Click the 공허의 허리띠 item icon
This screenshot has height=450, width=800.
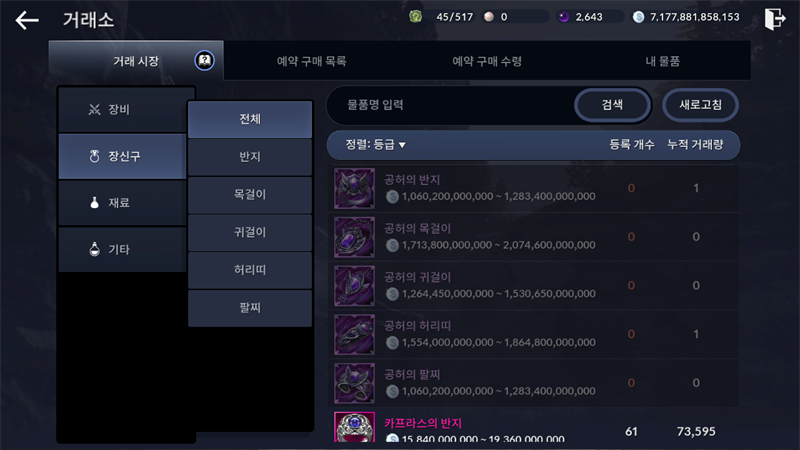[x=355, y=335]
